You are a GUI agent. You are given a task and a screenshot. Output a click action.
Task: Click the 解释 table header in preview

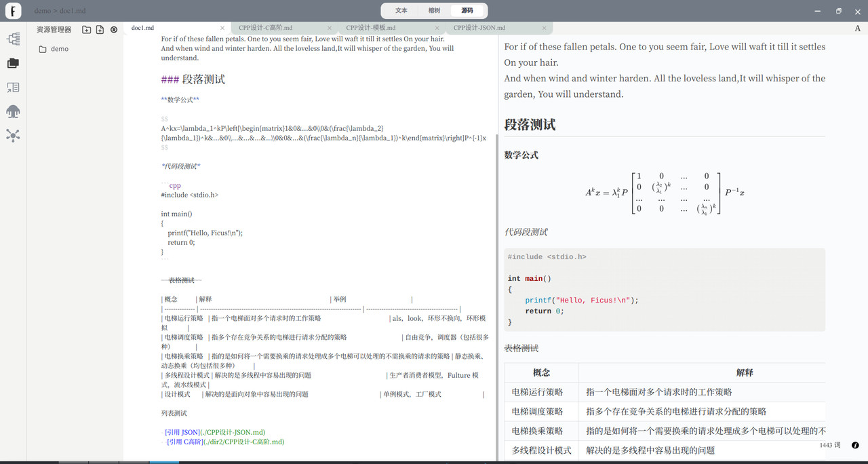tap(745, 372)
